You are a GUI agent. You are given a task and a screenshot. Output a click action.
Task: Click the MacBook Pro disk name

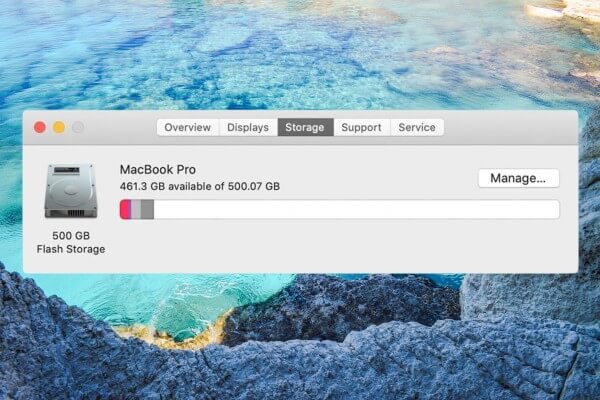pos(158,170)
